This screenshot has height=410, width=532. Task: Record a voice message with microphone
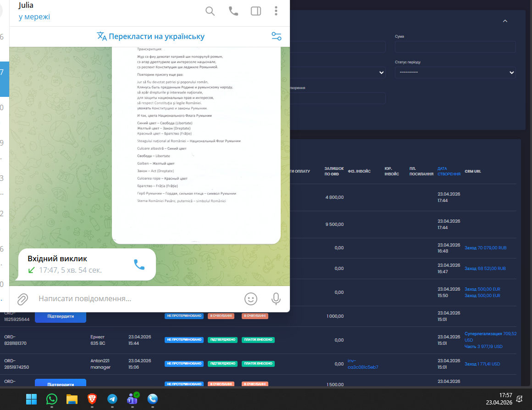click(x=276, y=299)
